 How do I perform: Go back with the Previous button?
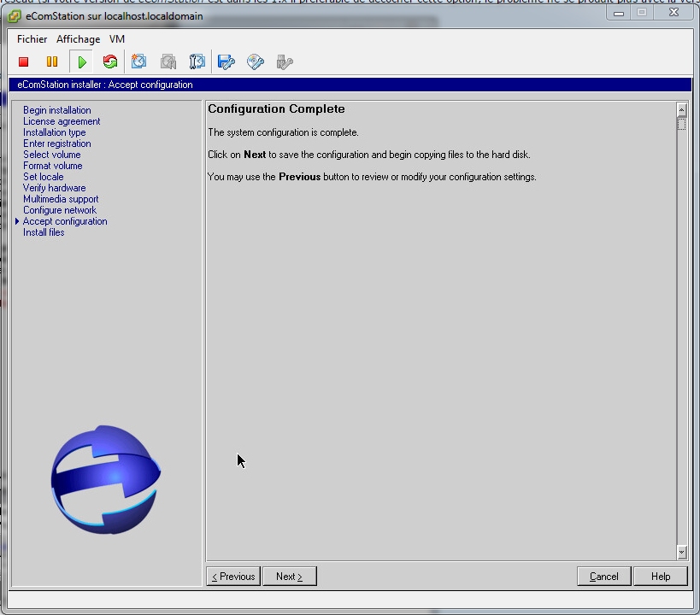click(233, 577)
